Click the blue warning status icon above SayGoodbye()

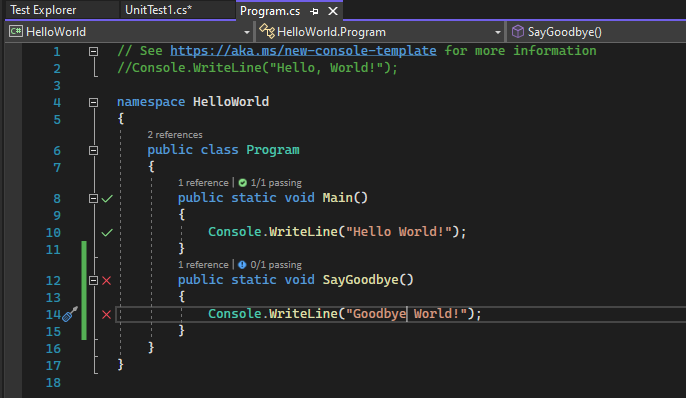click(x=242, y=265)
